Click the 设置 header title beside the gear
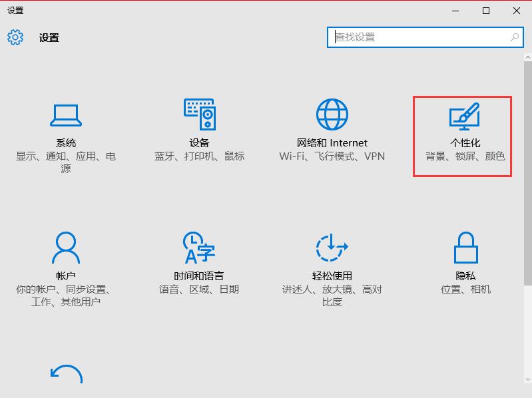 pos(49,38)
